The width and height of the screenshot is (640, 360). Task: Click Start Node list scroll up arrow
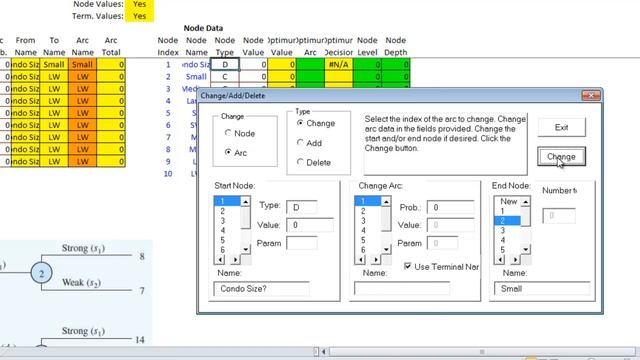[x=245, y=202]
